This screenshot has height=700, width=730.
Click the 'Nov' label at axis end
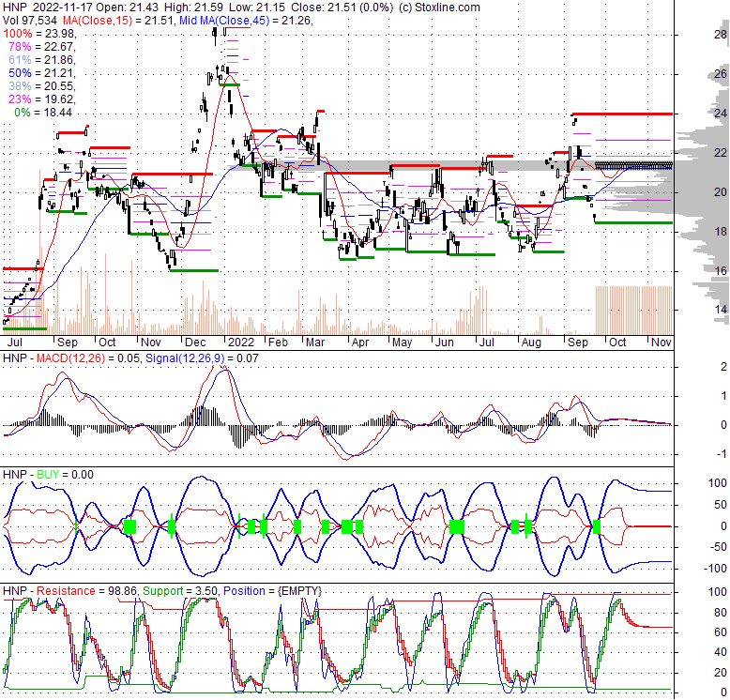662,342
